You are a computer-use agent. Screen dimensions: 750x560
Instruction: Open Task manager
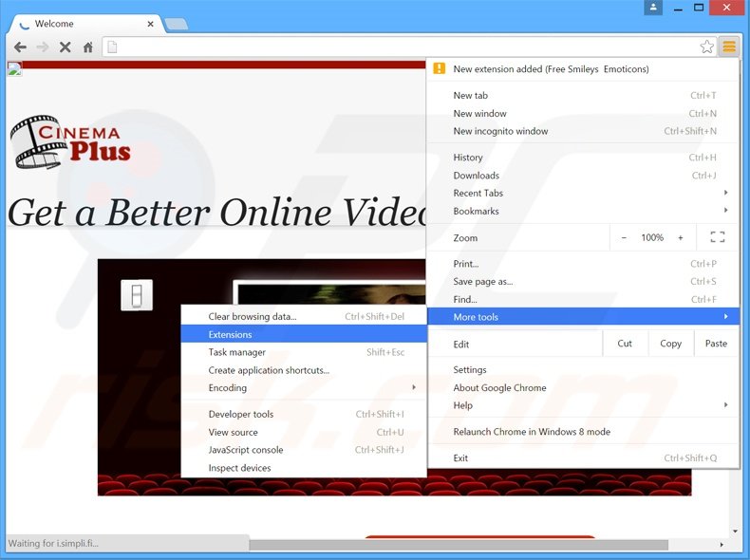coord(304,352)
